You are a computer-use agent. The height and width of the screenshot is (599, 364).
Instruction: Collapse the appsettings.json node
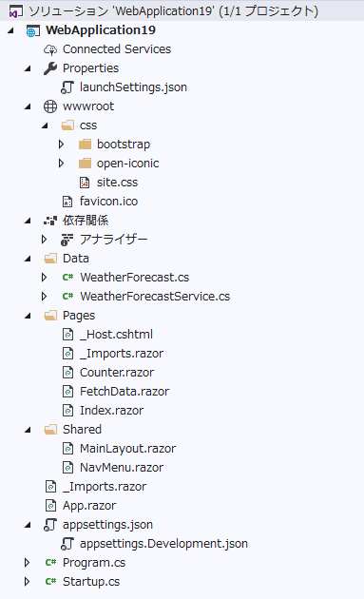click(28, 525)
